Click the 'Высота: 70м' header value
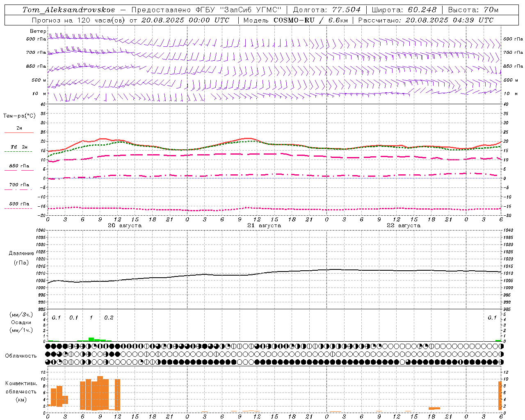 tap(473, 10)
